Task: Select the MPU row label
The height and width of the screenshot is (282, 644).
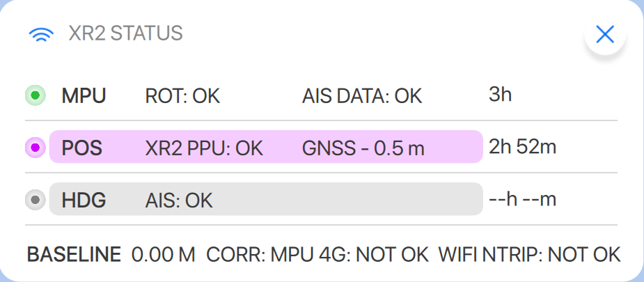Action: 84,95
